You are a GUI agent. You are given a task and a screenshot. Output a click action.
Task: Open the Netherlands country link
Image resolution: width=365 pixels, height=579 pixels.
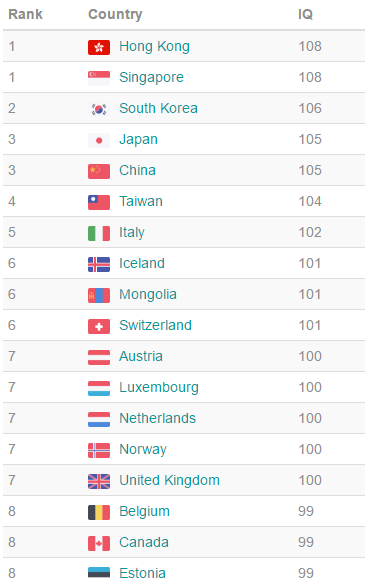[157, 418]
